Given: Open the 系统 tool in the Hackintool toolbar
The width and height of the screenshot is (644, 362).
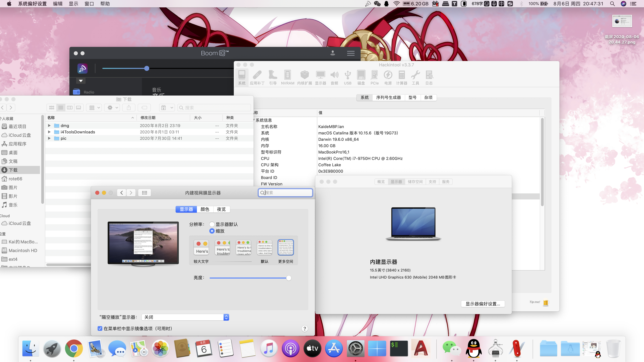Looking at the screenshot, I should tap(242, 77).
